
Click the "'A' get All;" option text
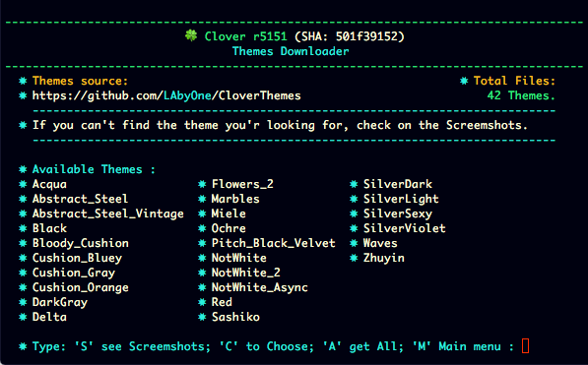363,346
